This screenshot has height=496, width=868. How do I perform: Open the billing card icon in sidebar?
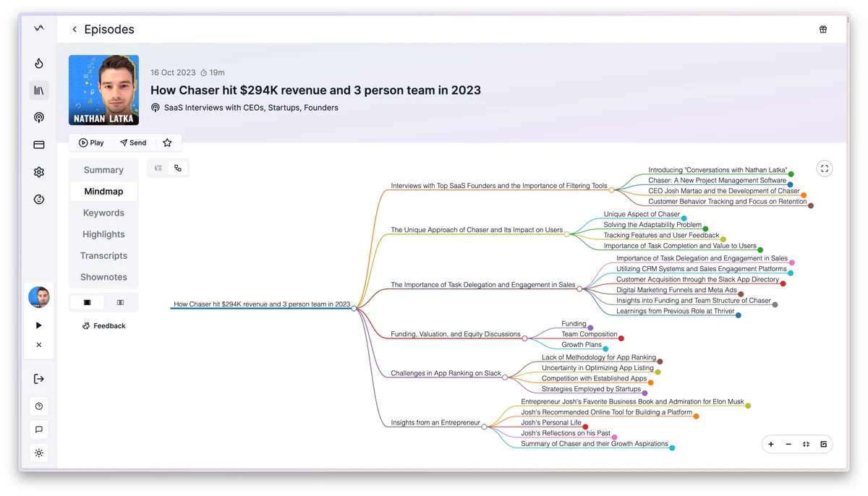[x=39, y=145]
